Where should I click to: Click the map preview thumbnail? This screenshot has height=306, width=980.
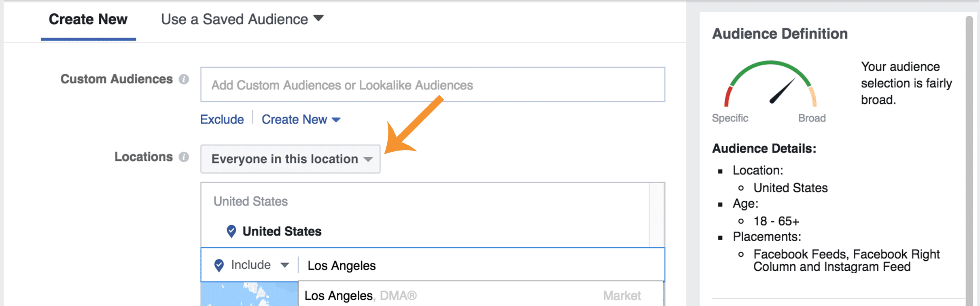250,294
